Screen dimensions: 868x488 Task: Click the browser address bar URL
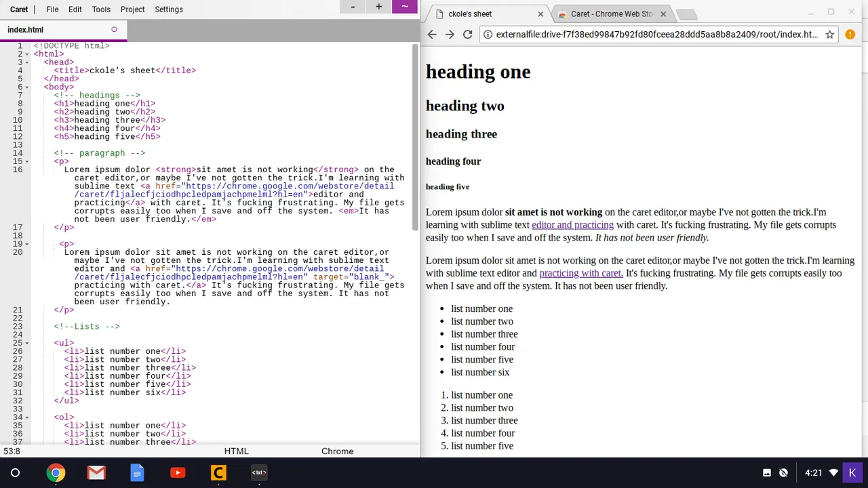pos(656,35)
